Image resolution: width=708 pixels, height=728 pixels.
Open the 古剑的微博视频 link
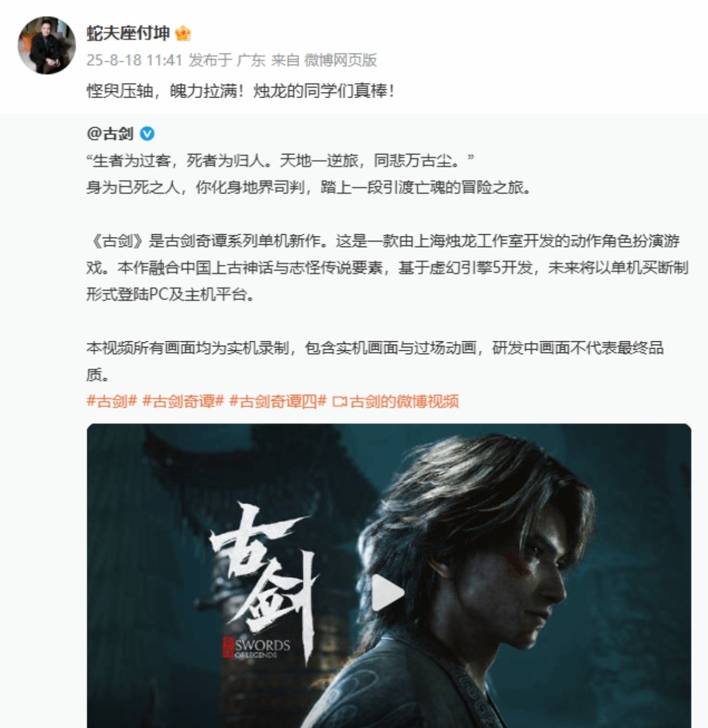(404, 401)
